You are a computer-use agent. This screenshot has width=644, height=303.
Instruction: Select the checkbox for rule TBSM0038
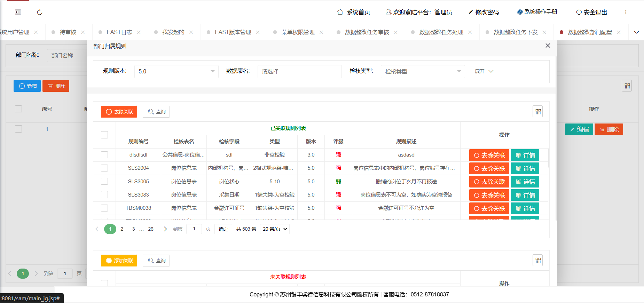[x=104, y=208]
